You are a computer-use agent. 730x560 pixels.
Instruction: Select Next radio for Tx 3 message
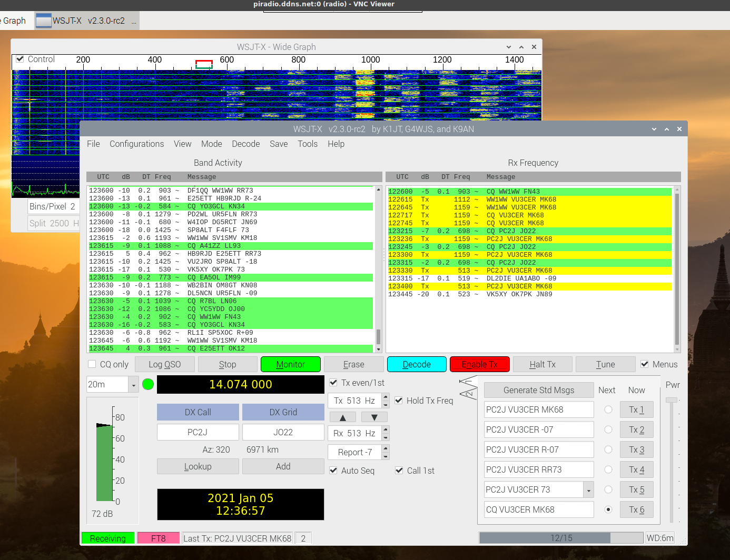[608, 449]
